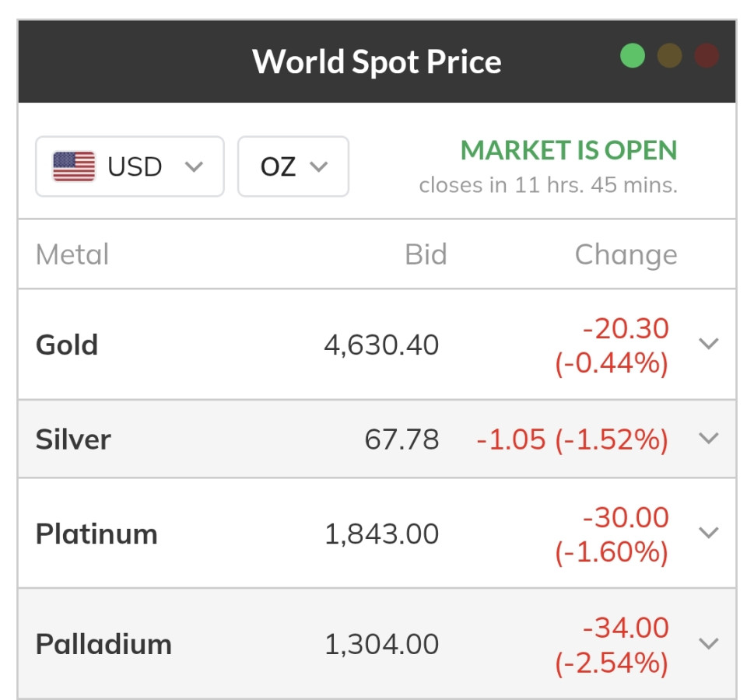Image resolution: width=754 pixels, height=700 pixels.
Task: Click the Change column header
Action: pyautogui.click(x=626, y=255)
